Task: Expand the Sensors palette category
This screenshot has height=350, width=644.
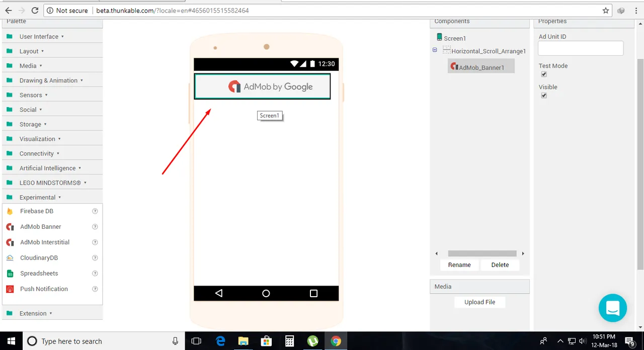Action: [52, 95]
